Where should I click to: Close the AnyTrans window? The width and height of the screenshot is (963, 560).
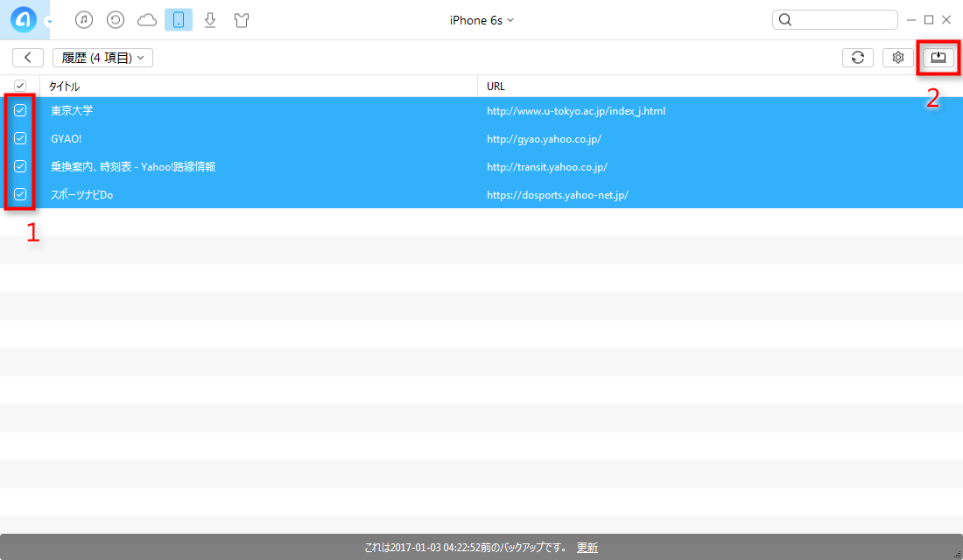coord(946,20)
